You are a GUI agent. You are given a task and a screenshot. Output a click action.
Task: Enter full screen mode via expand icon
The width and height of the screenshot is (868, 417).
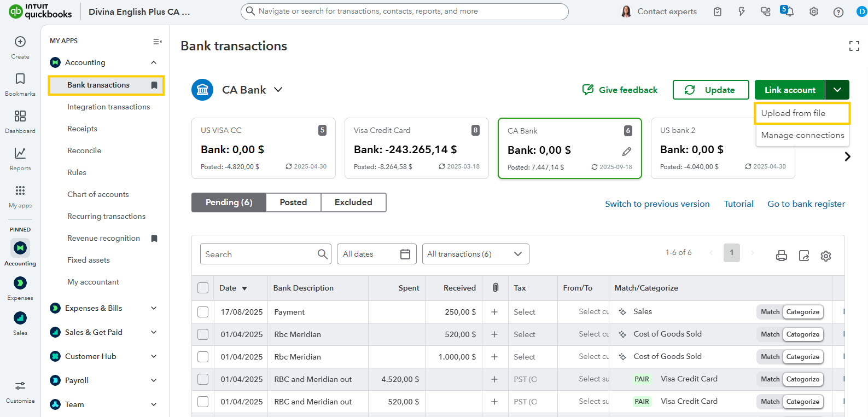coord(854,46)
